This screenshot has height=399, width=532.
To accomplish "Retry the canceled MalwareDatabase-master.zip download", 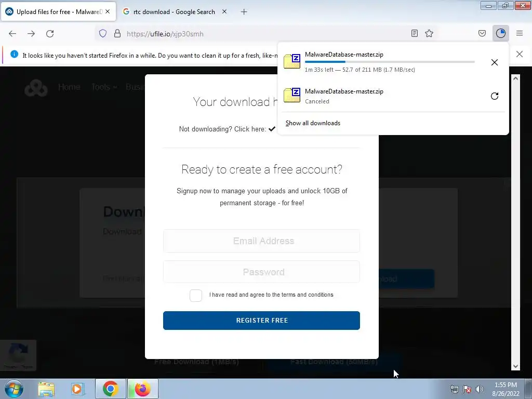I will (495, 96).
